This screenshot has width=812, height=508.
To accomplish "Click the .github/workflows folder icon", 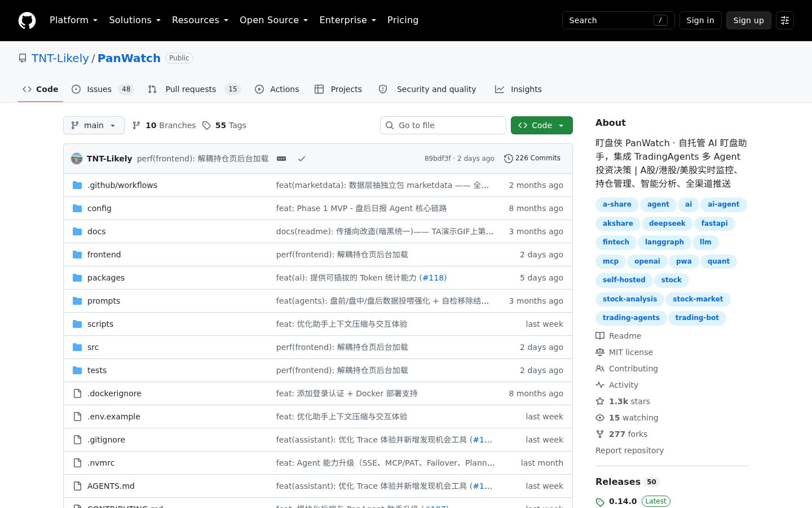I will [x=77, y=185].
